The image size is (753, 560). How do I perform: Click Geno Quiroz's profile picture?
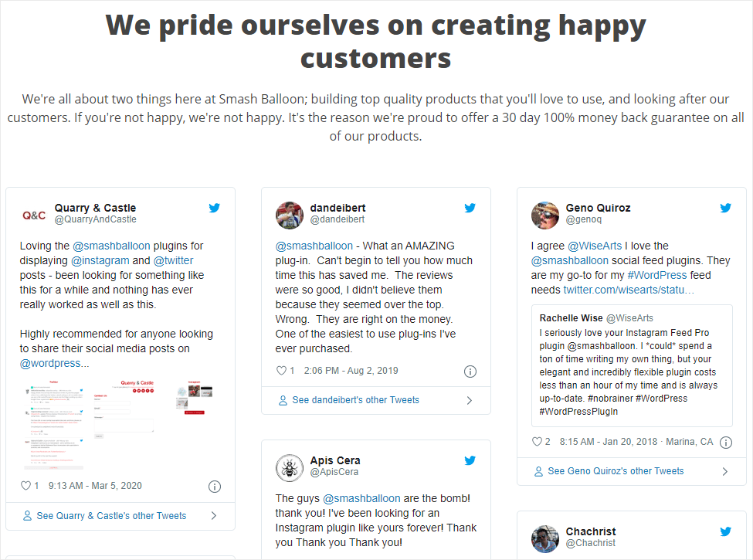[x=545, y=216]
